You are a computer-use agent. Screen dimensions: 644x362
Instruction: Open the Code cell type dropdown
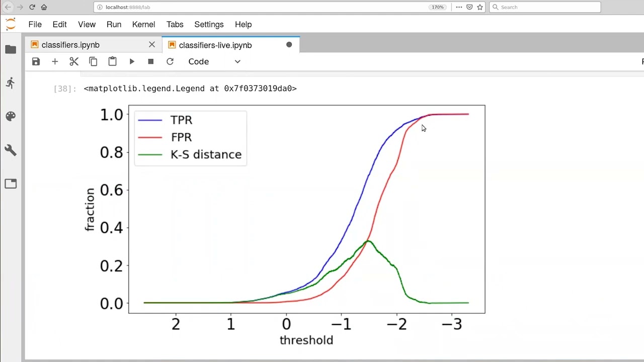[x=214, y=61]
